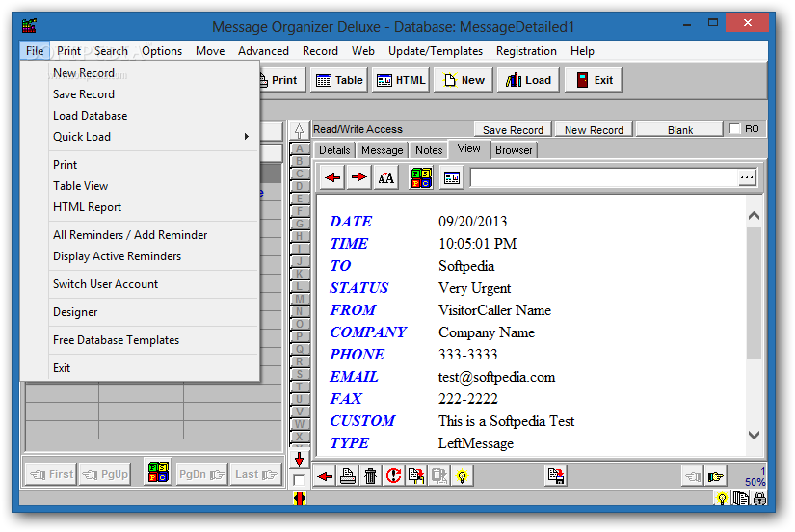Open All Reminders / Add Reminder entry
Image resolution: width=795 pixels, height=532 pixels.
point(153,235)
